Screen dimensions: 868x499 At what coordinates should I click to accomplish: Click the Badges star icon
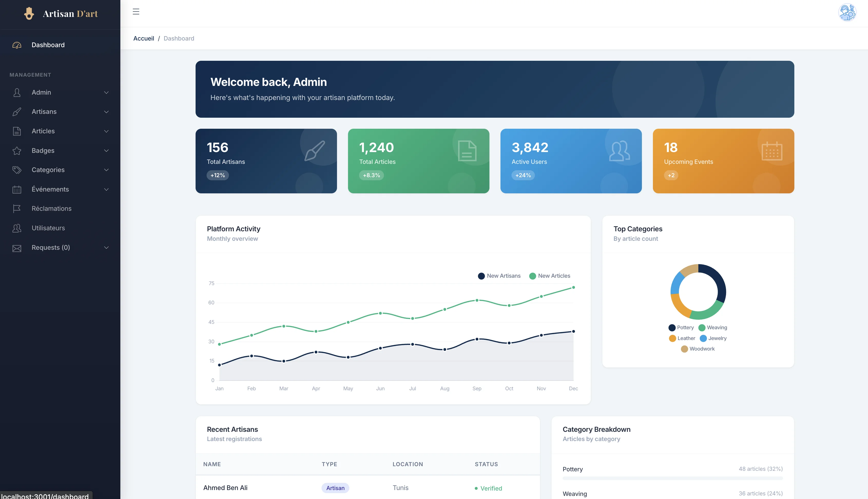click(17, 151)
